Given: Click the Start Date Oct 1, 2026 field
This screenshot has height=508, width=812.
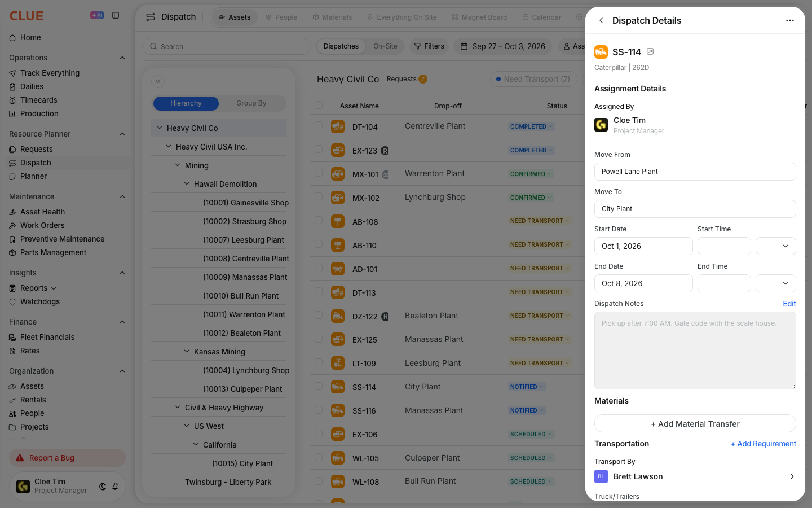Looking at the screenshot, I should pos(643,246).
